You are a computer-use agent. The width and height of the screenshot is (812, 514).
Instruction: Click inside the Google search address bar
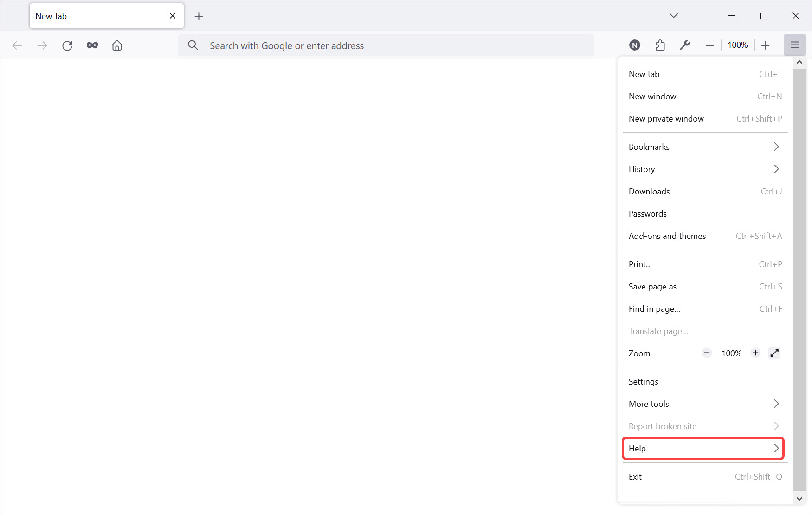click(385, 45)
